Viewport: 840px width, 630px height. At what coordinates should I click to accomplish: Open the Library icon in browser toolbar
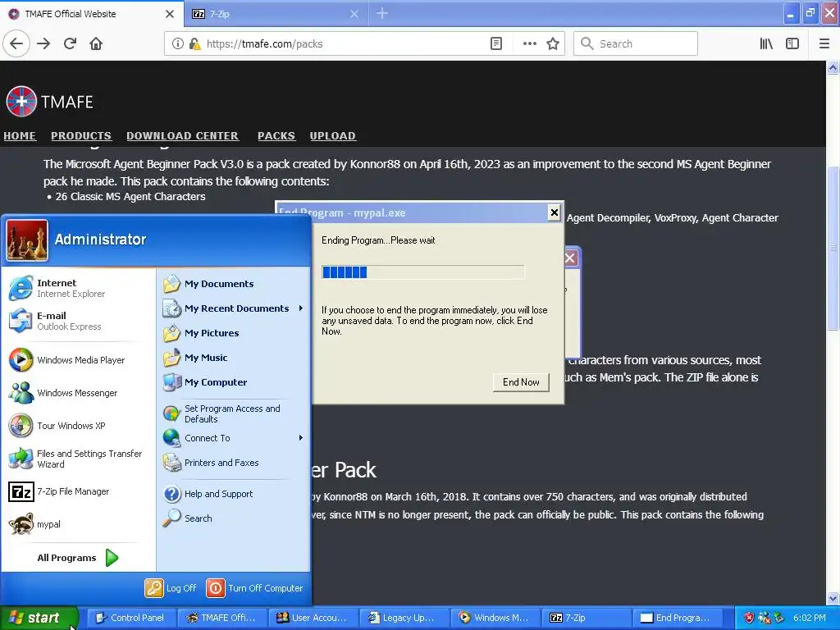coord(766,43)
